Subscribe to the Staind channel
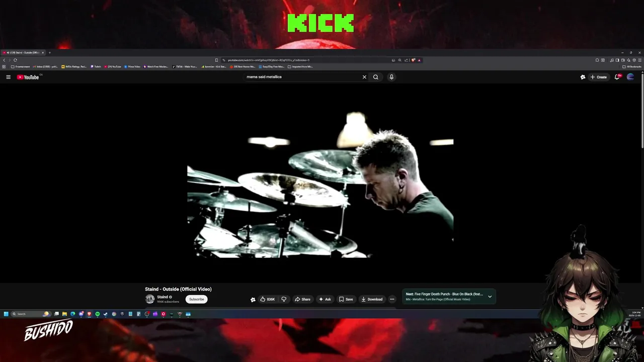 click(x=196, y=299)
